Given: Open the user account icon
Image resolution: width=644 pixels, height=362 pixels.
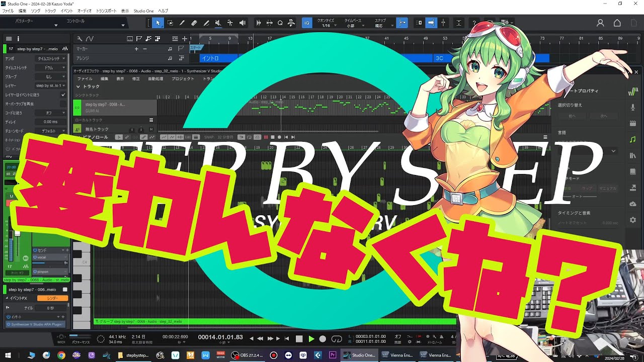Looking at the screenshot, I should [x=600, y=23].
